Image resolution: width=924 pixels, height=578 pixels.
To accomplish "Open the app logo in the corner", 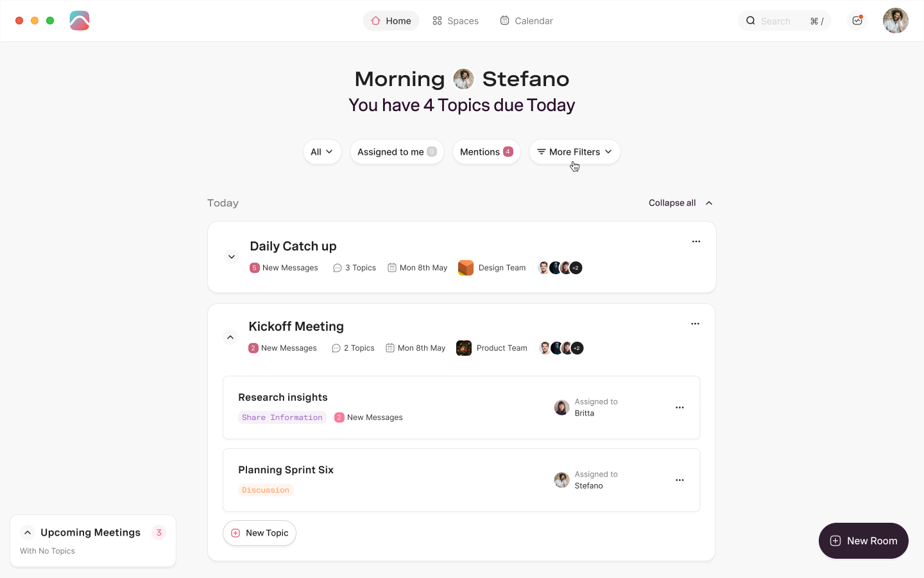I will click(x=80, y=21).
